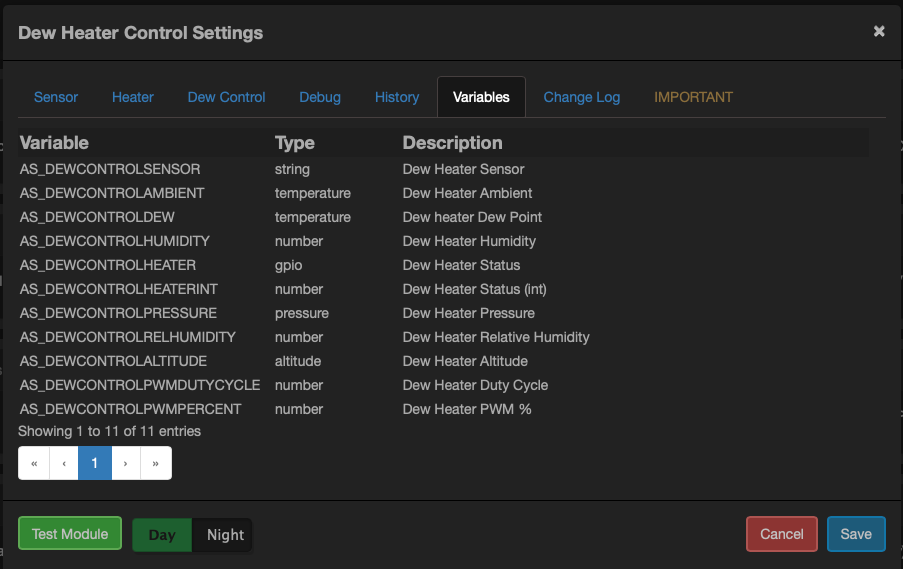Switch to the Dew Control tab
Image resolution: width=903 pixels, height=569 pixels.
click(x=226, y=97)
